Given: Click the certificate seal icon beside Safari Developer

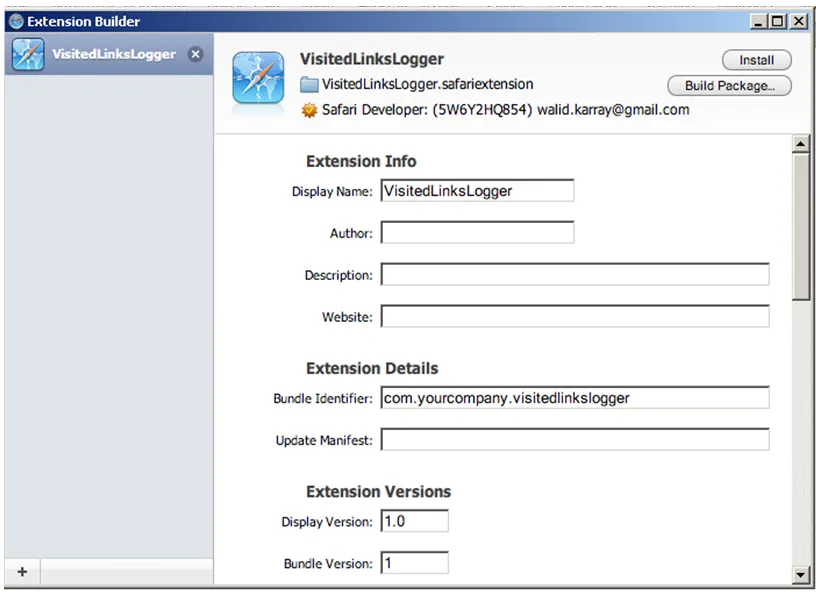Looking at the screenshot, I should click(x=309, y=110).
